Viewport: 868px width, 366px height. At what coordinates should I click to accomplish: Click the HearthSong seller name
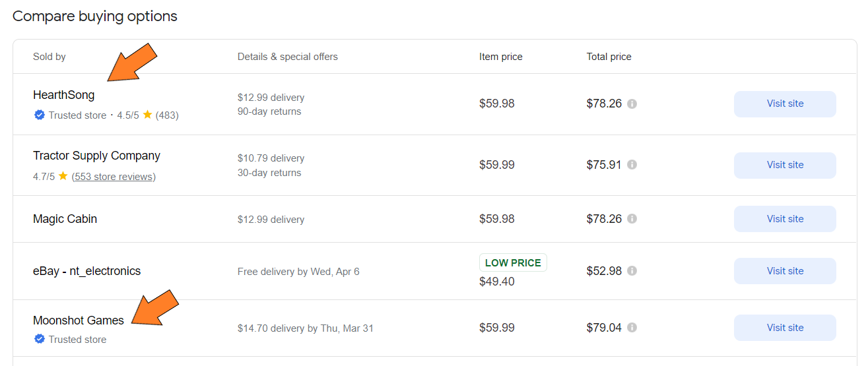pyautogui.click(x=64, y=95)
